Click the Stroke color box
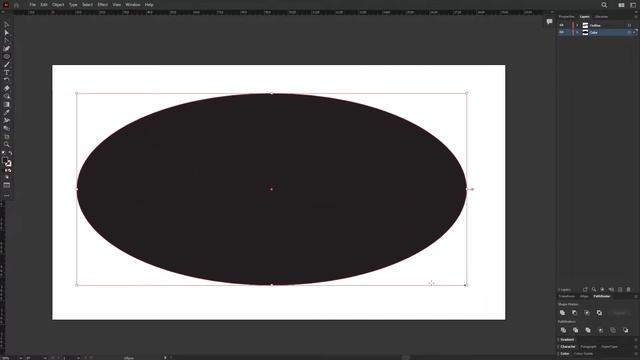This screenshot has width=640, height=360. point(9,164)
